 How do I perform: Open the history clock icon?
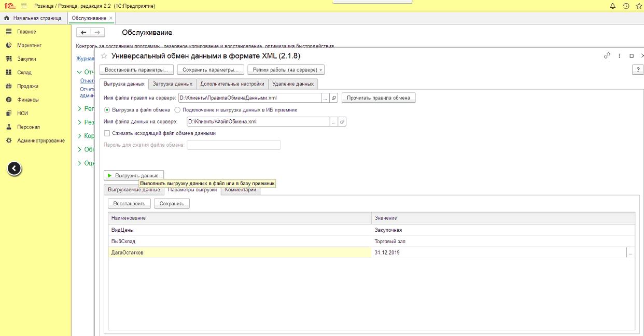click(x=626, y=6)
